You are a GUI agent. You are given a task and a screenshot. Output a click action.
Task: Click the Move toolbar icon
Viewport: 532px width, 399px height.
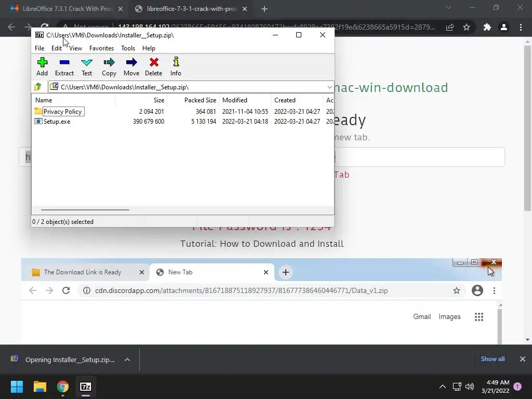coord(131,66)
